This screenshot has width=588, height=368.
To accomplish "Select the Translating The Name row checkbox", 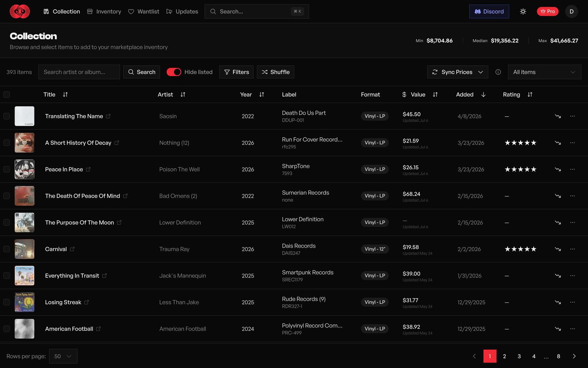I will pyautogui.click(x=7, y=116).
